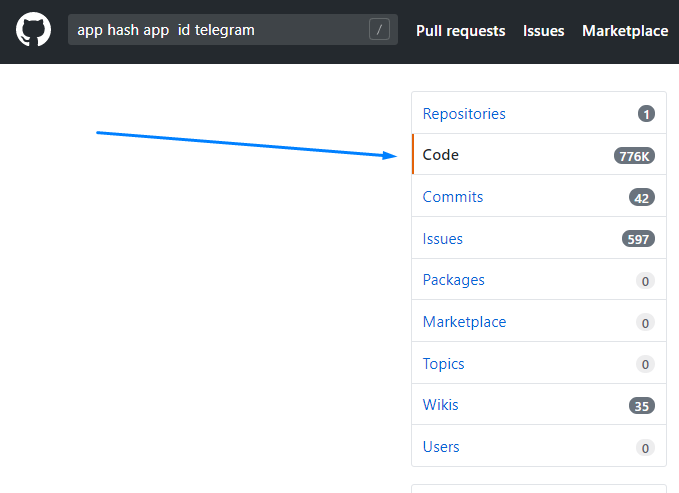The image size is (679, 493).
Task: Click the repositories count badge showing 1
Action: click(x=646, y=114)
